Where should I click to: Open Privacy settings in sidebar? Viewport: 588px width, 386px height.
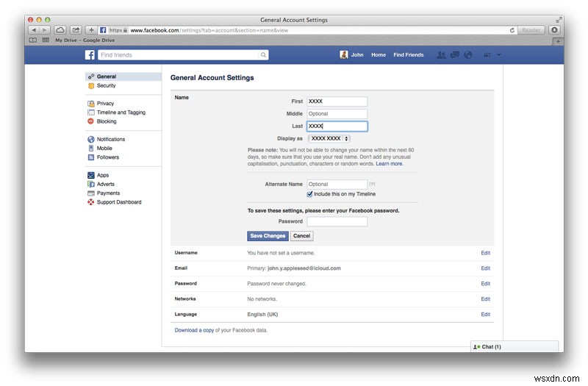click(x=105, y=104)
